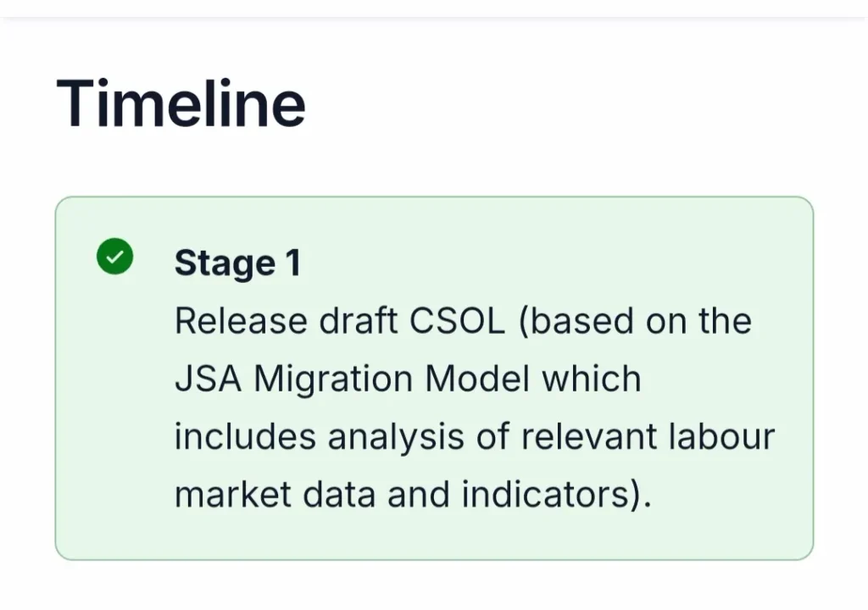Click the green completed checkmark icon

pyautogui.click(x=114, y=258)
